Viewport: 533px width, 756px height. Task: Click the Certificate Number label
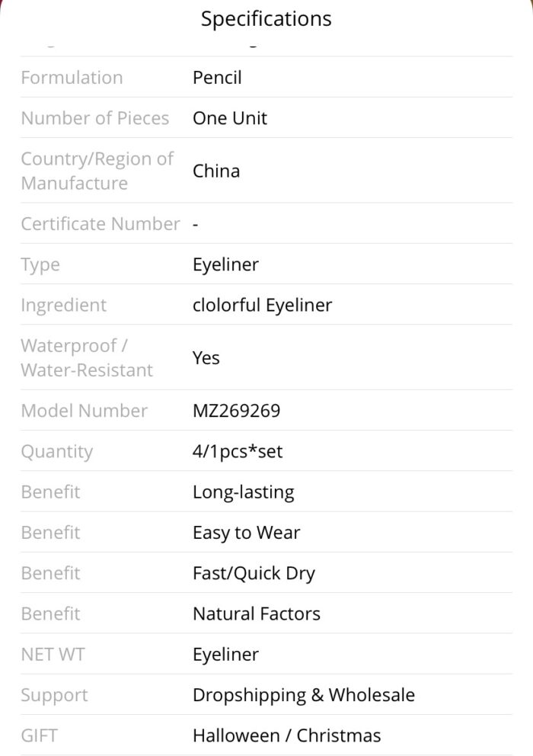click(101, 224)
